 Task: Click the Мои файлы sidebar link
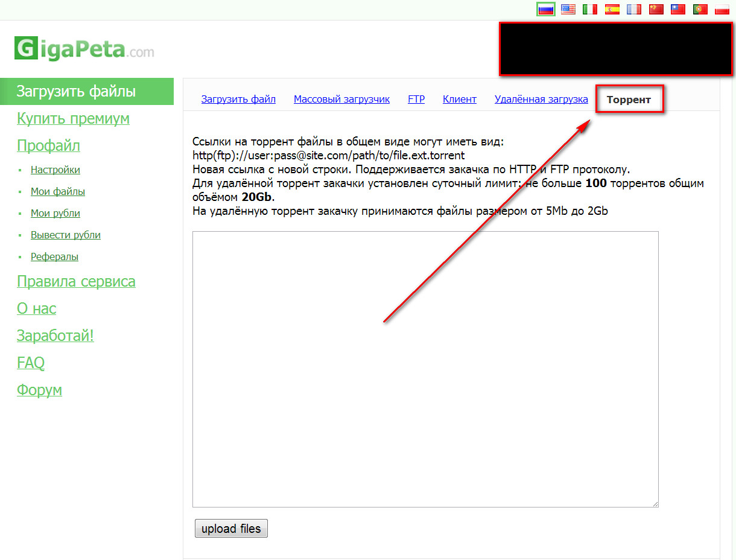coord(58,192)
